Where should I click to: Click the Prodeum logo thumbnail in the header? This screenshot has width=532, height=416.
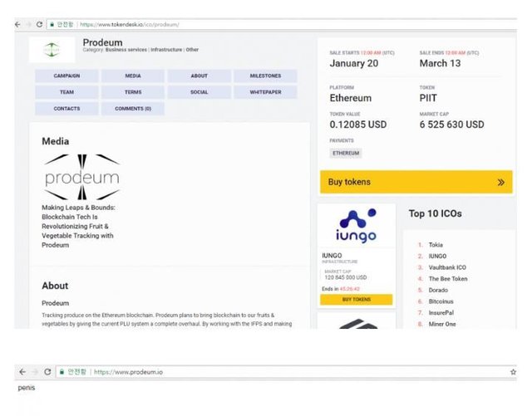click(x=52, y=50)
